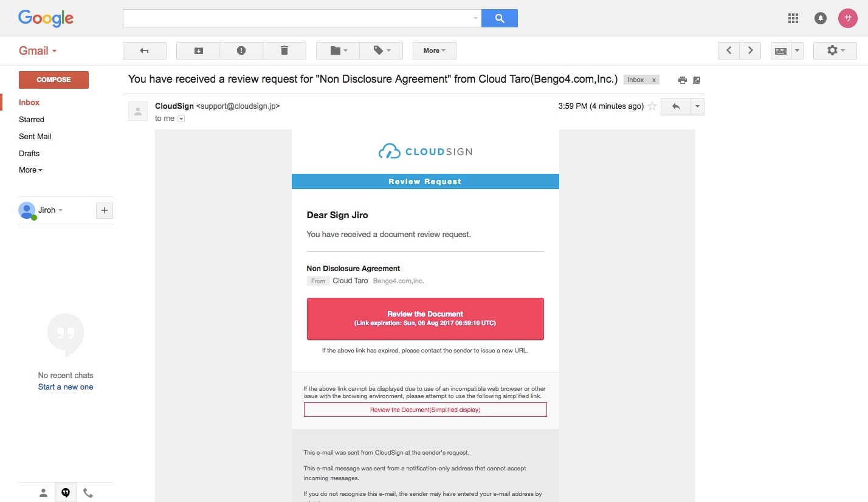Click sender name CloudSign
The height and width of the screenshot is (502, 868).
pos(174,106)
